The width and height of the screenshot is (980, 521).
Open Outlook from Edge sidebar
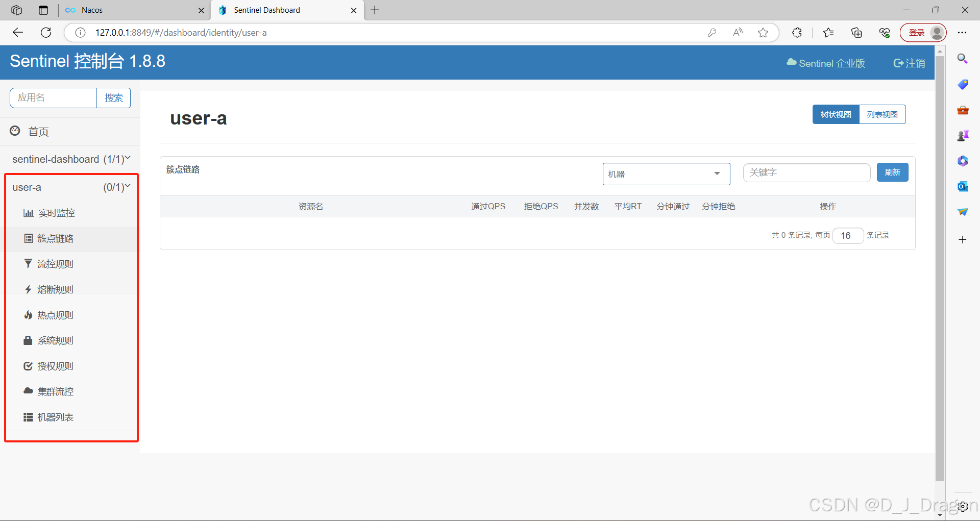963,186
